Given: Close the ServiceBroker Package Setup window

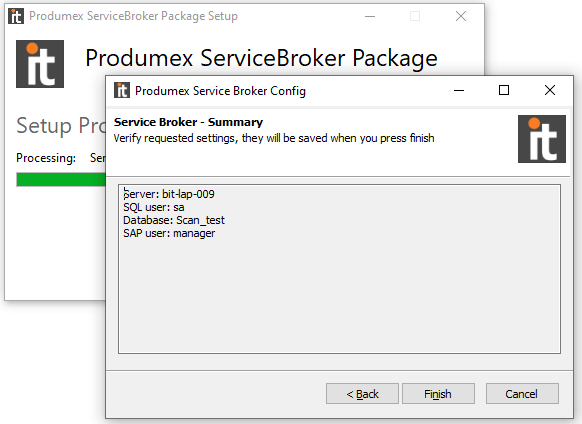Looking at the screenshot, I should (461, 16).
